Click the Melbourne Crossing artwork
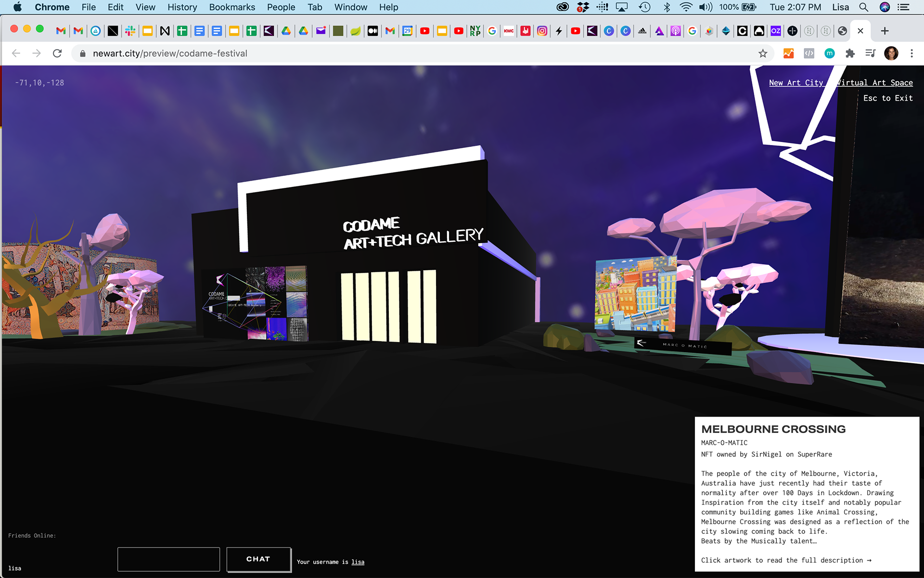 pyautogui.click(x=636, y=295)
